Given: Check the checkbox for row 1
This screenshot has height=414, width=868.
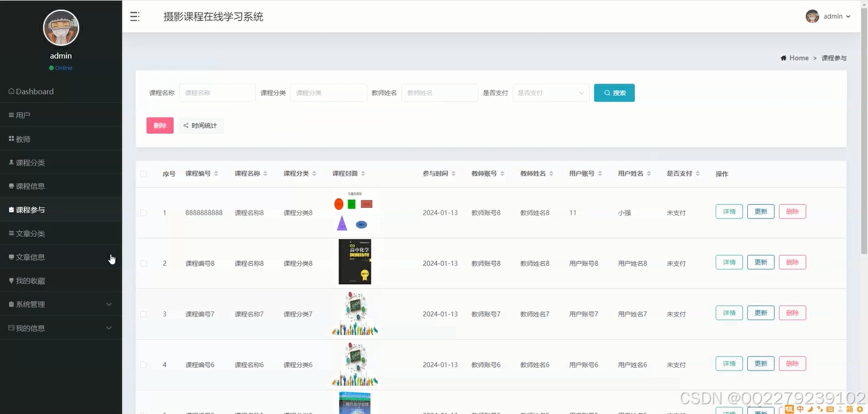Looking at the screenshot, I should click(x=144, y=212).
